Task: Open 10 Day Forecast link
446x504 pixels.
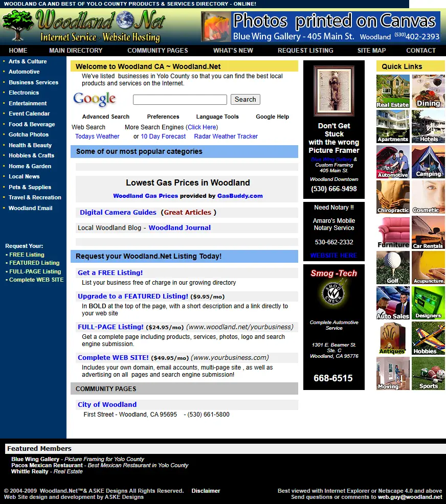Action: [x=163, y=136]
